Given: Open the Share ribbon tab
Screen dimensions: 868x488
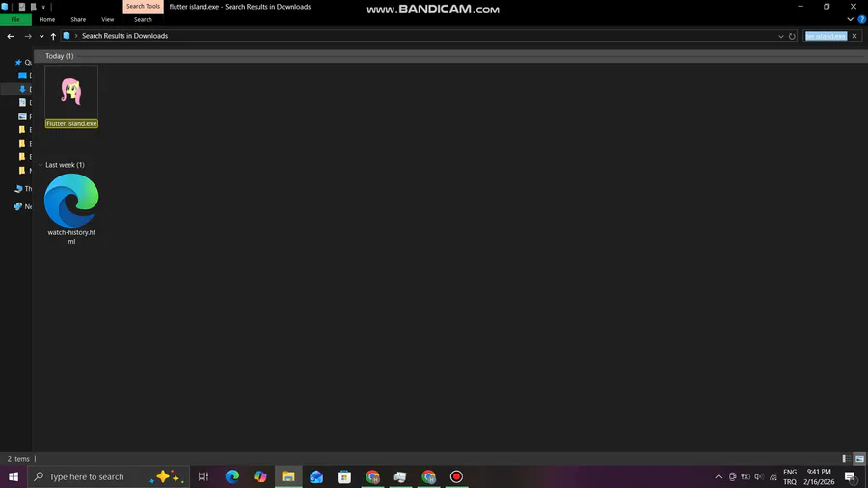Looking at the screenshot, I should point(78,19).
